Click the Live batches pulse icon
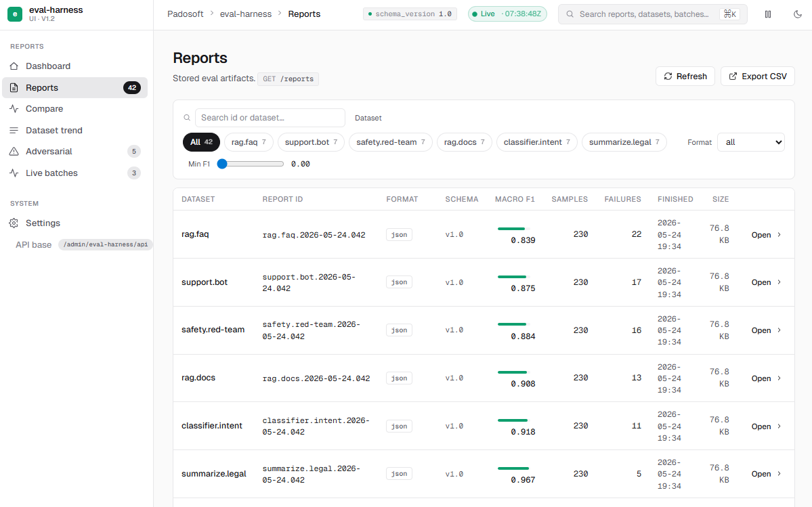The image size is (812, 507). (14, 173)
